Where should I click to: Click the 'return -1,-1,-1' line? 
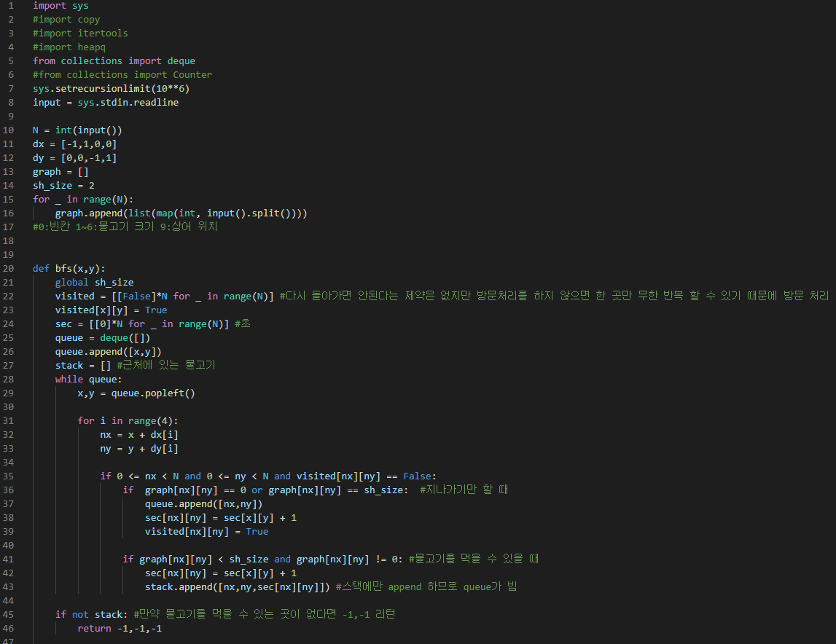pos(120,629)
